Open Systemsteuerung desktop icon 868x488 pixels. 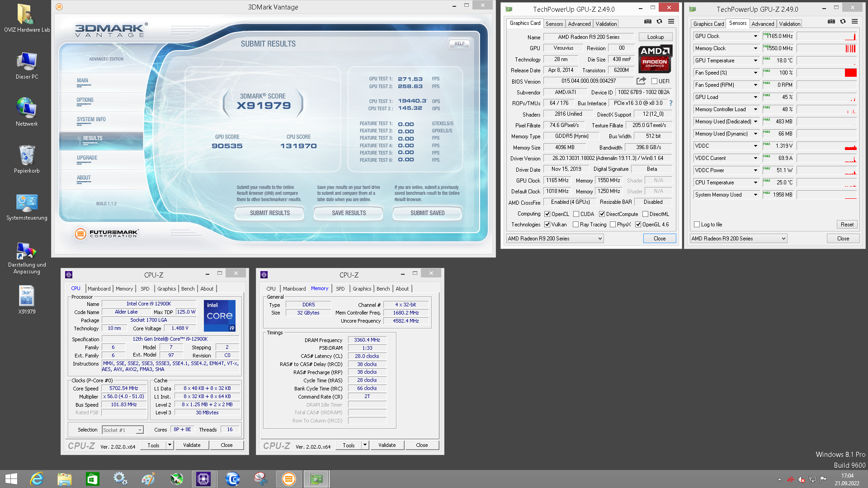(x=27, y=207)
